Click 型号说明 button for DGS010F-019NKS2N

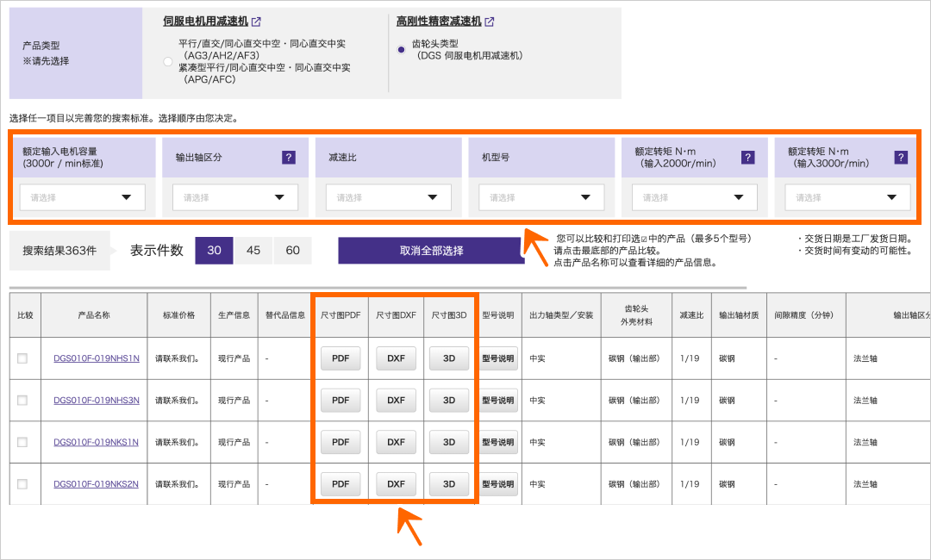tap(498, 484)
